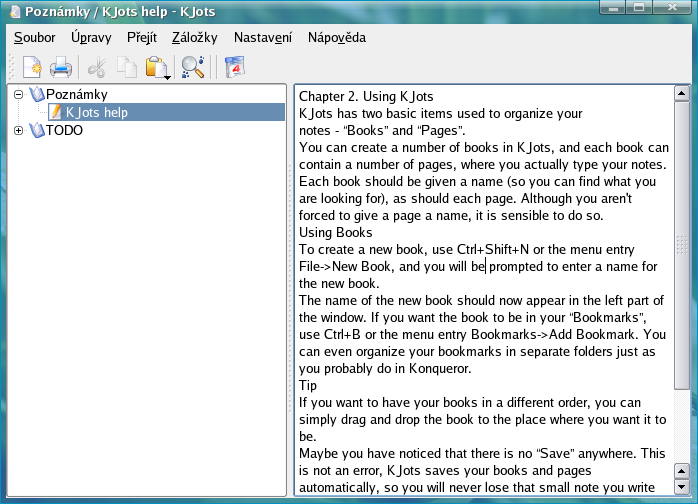698x504 pixels.
Task: Close the KJots window
Action: 672,8
